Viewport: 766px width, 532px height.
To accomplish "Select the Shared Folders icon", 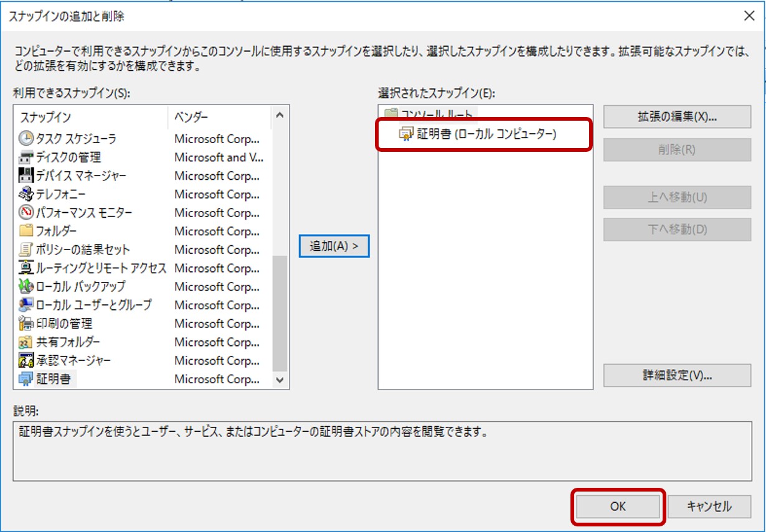I will [x=26, y=342].
